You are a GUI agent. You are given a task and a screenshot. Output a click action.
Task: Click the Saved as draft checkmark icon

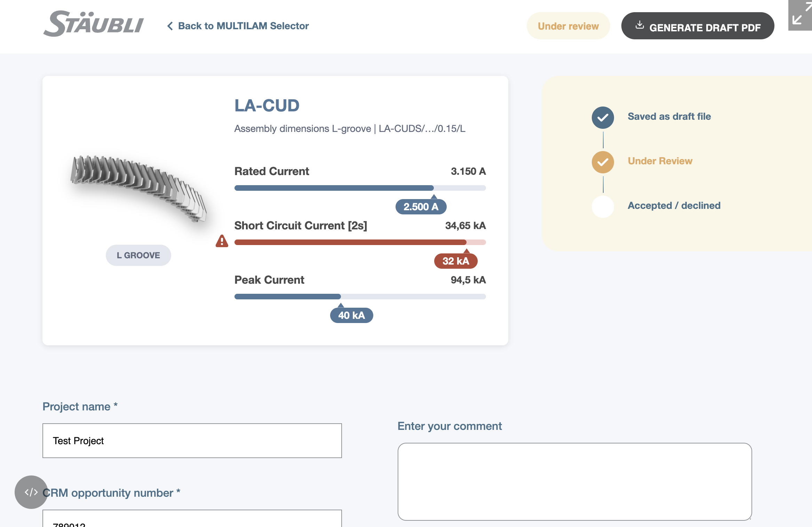(x=603, y=117)
